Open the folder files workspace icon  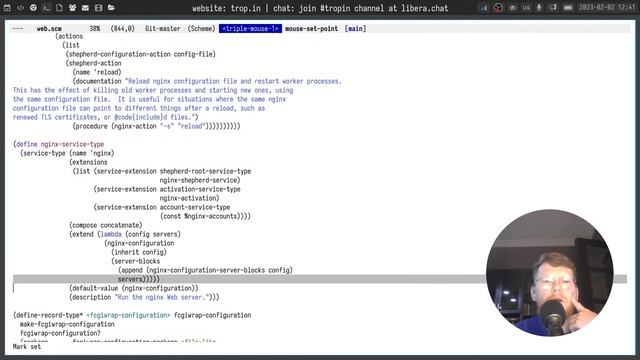(111, 8)
